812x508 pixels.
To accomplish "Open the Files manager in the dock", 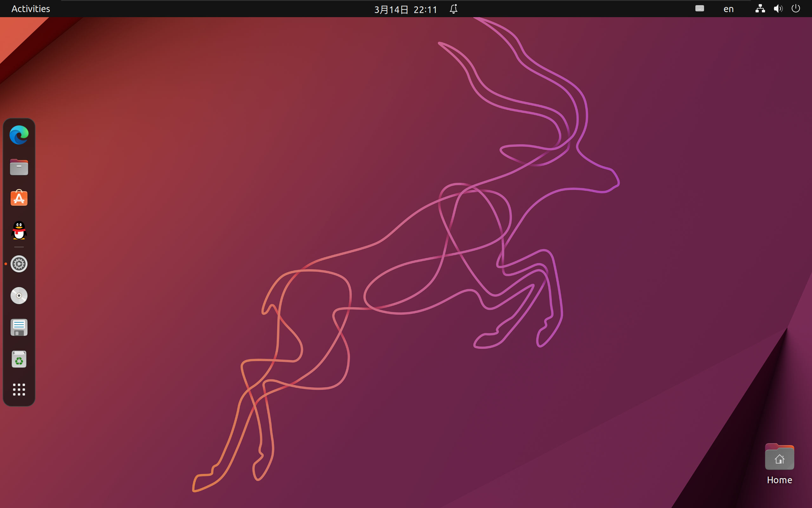I will [x=19, y=167].
